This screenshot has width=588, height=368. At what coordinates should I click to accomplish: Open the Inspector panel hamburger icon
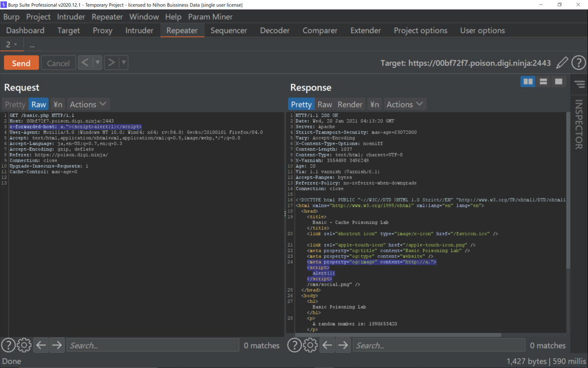[x=580, y=84]
